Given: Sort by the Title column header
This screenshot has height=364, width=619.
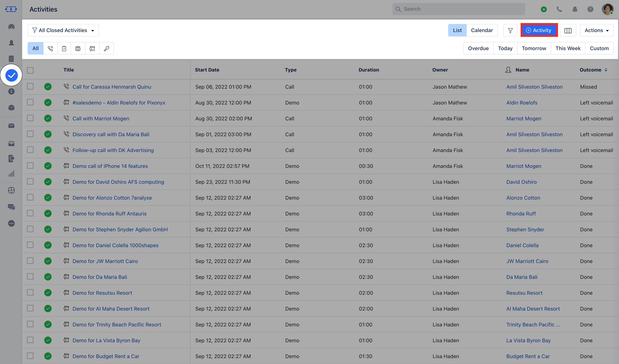Looking at the screenshot, I should (x=69, y=70).
